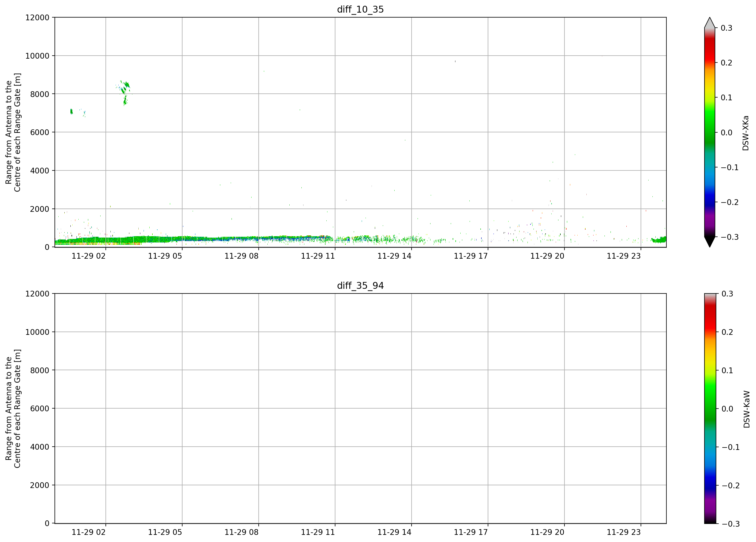Click '0.2' tick on DSW-XKa colorbar
Screen dimensions: 756x542
[726, 63]
